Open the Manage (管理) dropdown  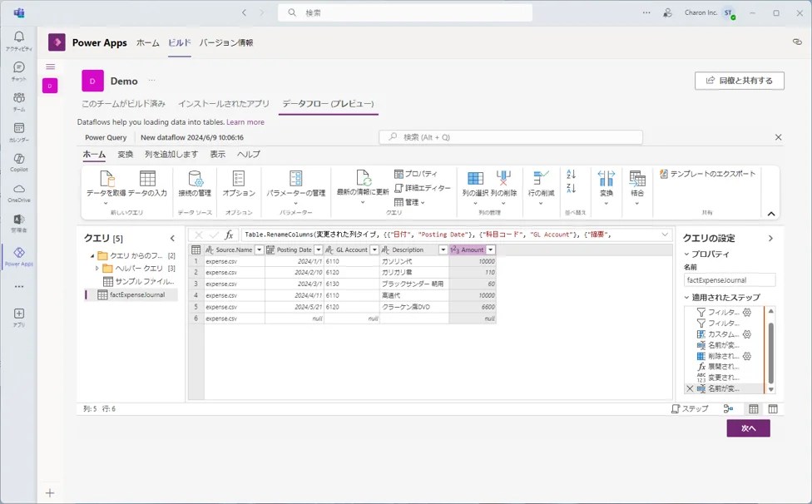tap(409, 202)
